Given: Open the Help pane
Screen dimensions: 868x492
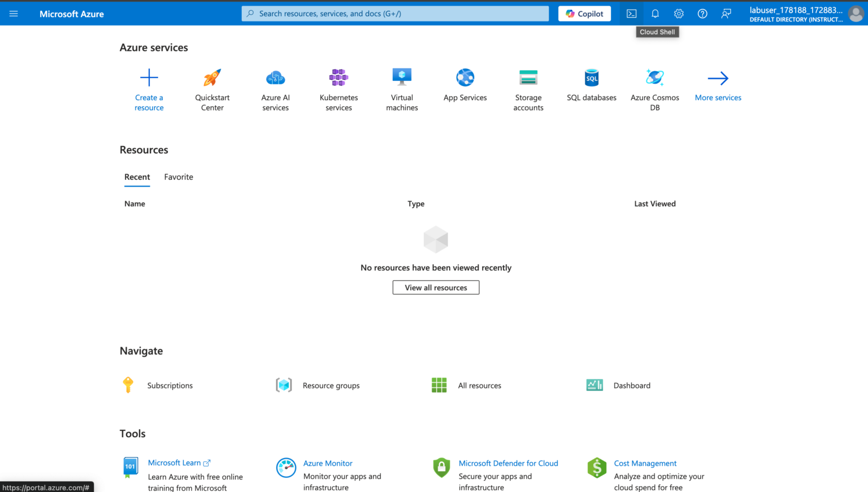Looking at the screenshot, I should tap(702, 13).
